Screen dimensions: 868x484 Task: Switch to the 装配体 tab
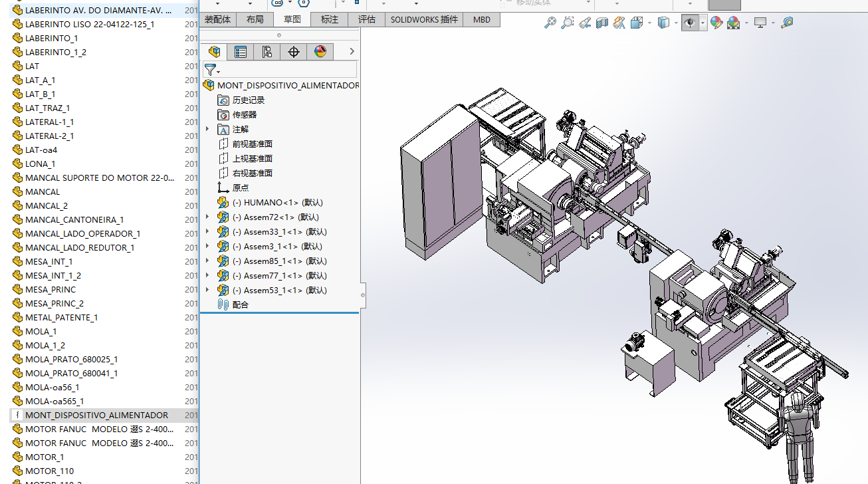coord(217,19)
